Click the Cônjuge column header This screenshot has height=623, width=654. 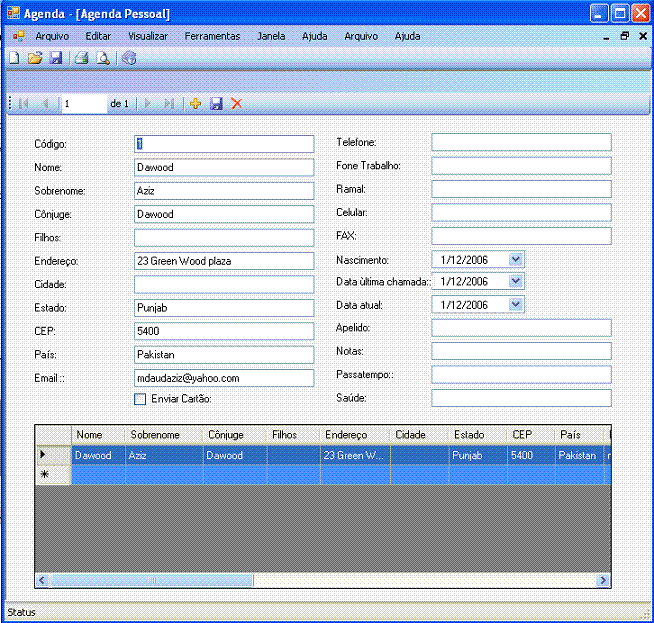(x=235, y=435)
